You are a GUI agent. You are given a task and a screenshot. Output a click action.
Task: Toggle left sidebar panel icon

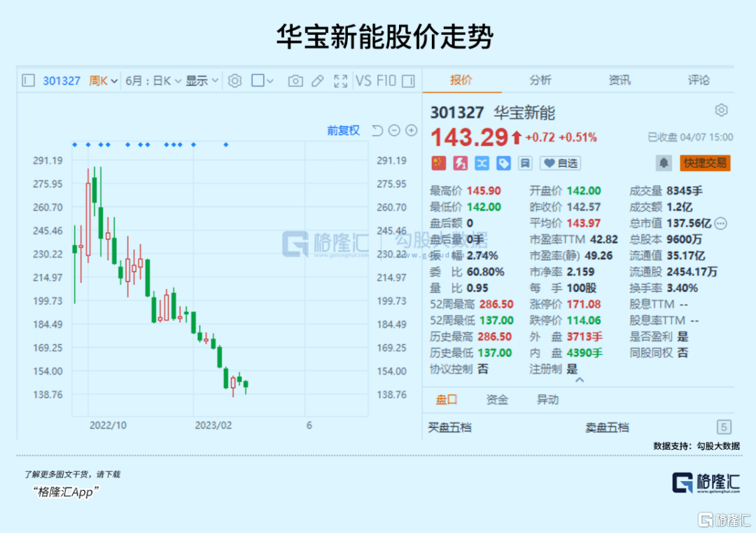pyautogui.click(x=29, y=81)
